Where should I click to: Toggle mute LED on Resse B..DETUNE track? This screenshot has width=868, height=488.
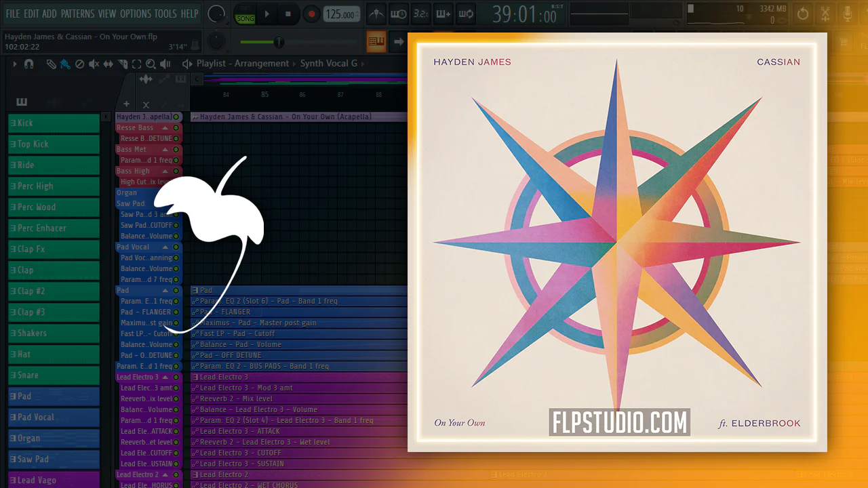(176, 139)
